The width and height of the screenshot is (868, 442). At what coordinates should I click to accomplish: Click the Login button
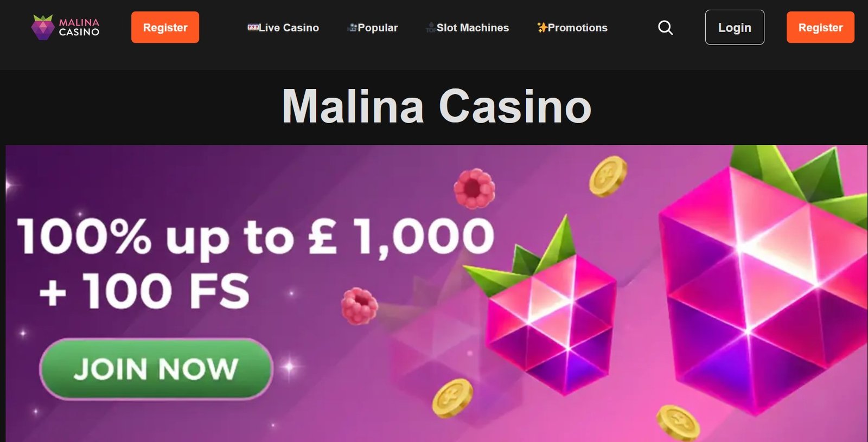[x=735, y=27]
